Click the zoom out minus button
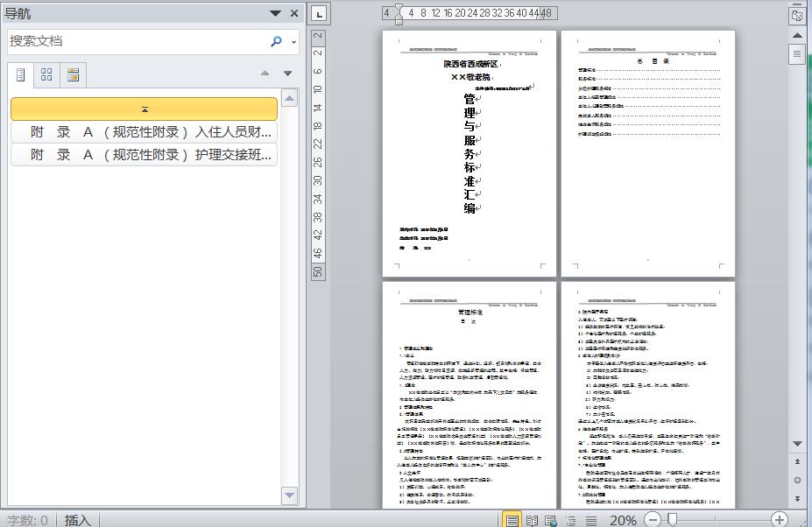This screenshot has height=527, width=812. click(x=653, y=519)
